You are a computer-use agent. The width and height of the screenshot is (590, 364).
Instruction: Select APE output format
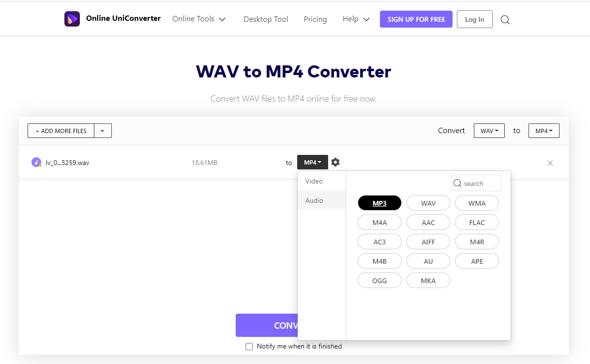pyautogui.click(x=477, y=261)
